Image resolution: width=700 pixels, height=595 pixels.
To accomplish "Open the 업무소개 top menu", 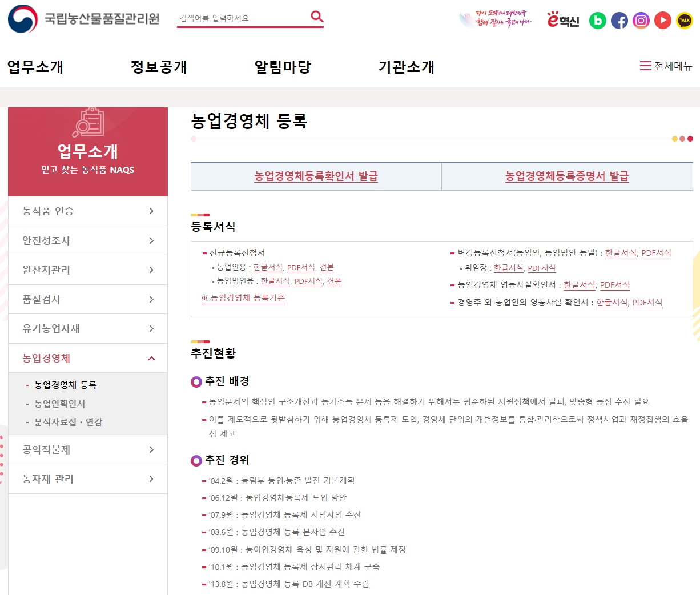I will (35, 67).
